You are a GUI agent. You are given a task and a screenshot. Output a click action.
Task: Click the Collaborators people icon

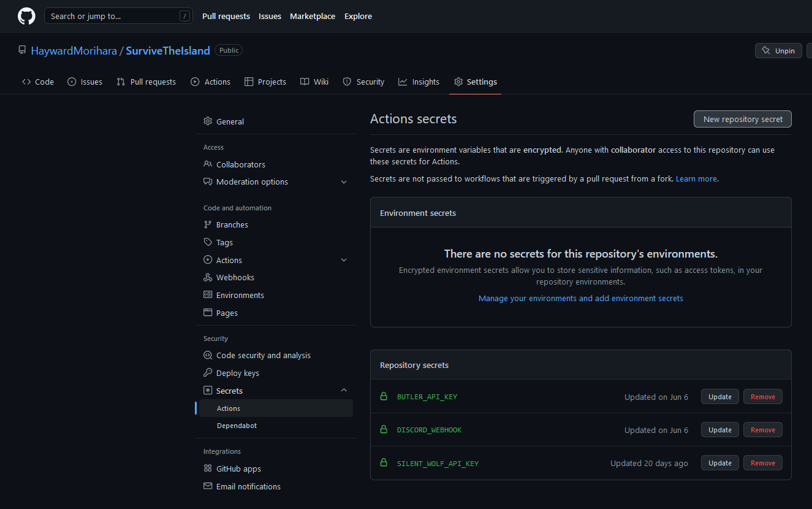[x=208, y=164]
